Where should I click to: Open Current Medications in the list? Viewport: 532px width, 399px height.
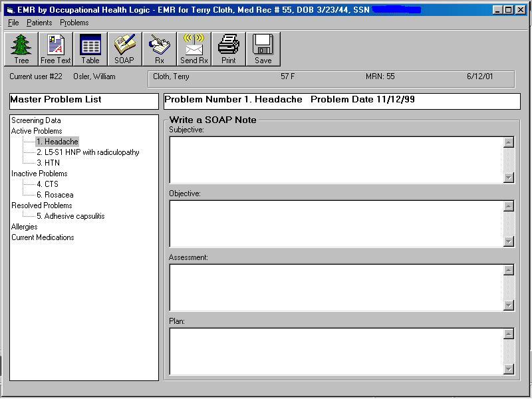[43, 237]
